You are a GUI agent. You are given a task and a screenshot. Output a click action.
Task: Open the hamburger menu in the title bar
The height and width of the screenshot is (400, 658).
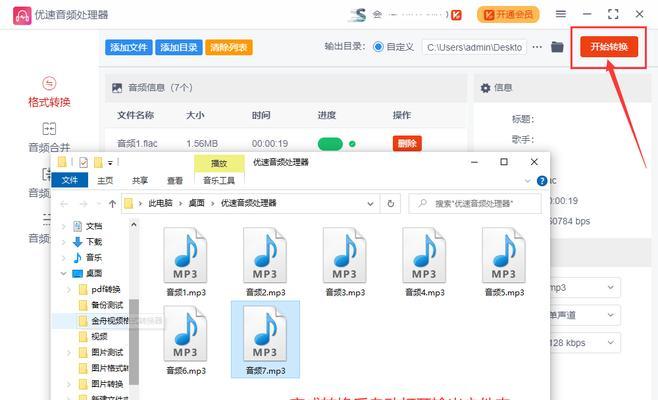coord(561,14)
